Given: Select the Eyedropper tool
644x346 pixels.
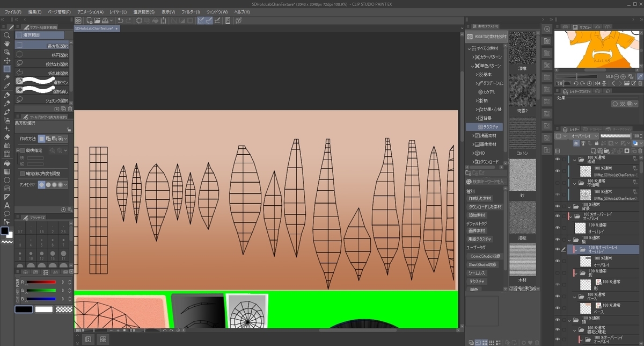Looking at the screenshot, I should [7, 86].
